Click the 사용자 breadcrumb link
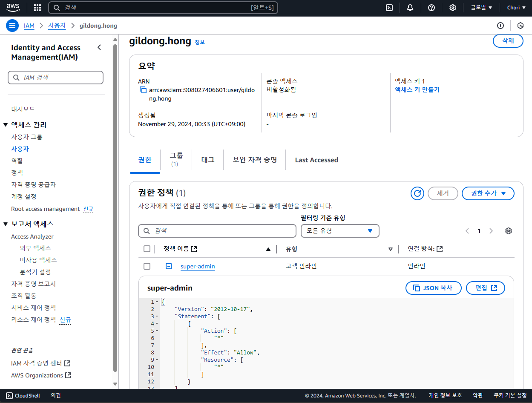This screenshot has width=532, height=403. coord(57,26)
